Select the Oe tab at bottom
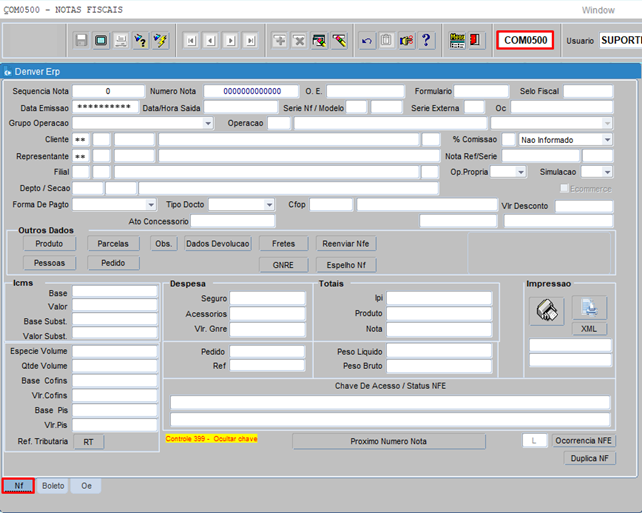 coord(87,486)
